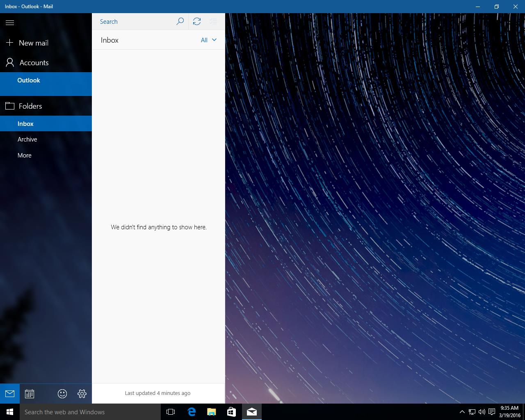This screenshot has width=525, height=420.
Task: Click the magnifier search icon
Action: coord(180,21)
